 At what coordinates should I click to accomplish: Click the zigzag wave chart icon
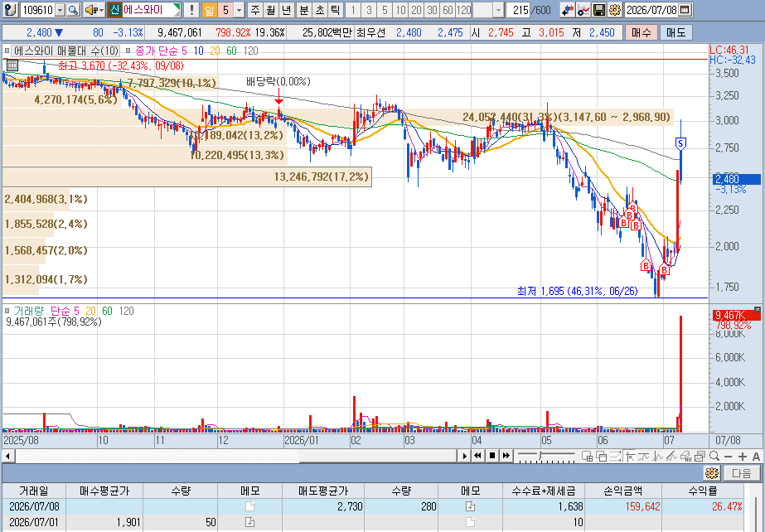pos(658,457)
